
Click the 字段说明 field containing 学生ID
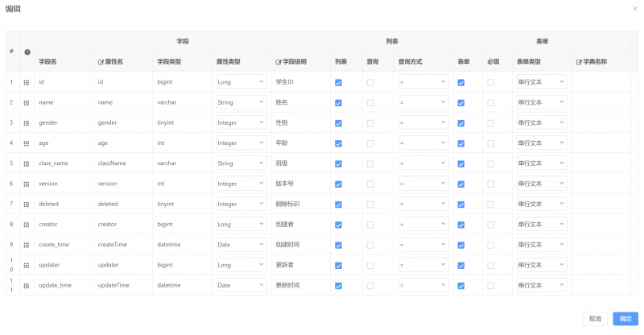point(298,82)
